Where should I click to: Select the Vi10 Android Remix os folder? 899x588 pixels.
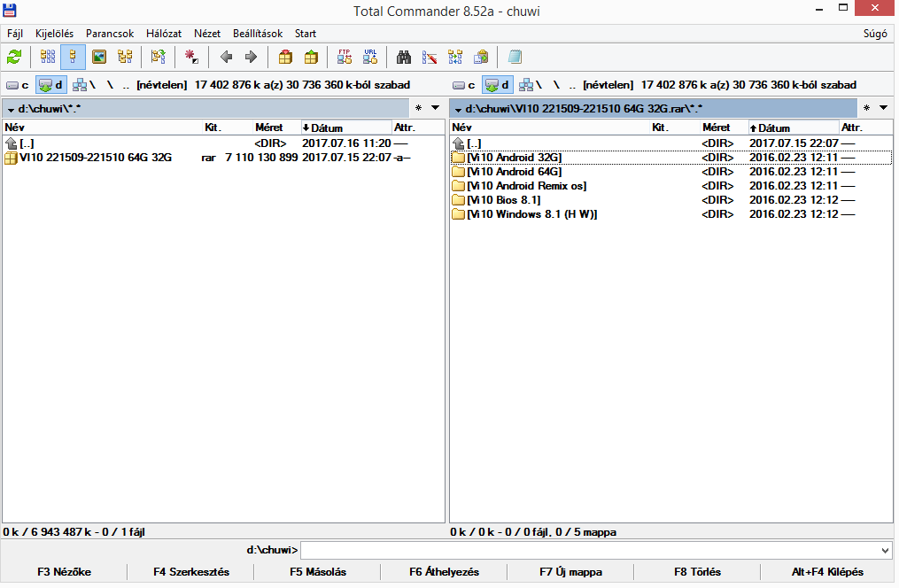[670, 186]
